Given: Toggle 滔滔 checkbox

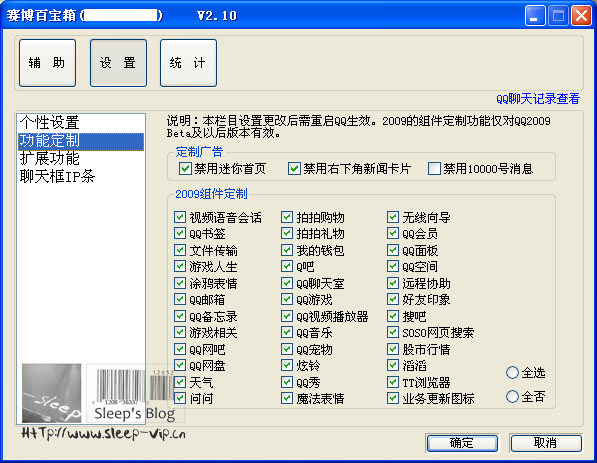Looking at the screenshot, I should click(393, 365).
